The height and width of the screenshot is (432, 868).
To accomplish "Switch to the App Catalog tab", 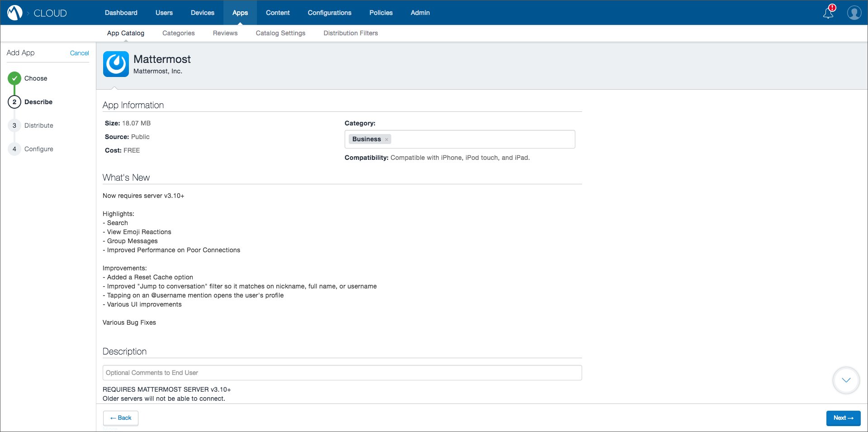I will [x=126, y=33].
